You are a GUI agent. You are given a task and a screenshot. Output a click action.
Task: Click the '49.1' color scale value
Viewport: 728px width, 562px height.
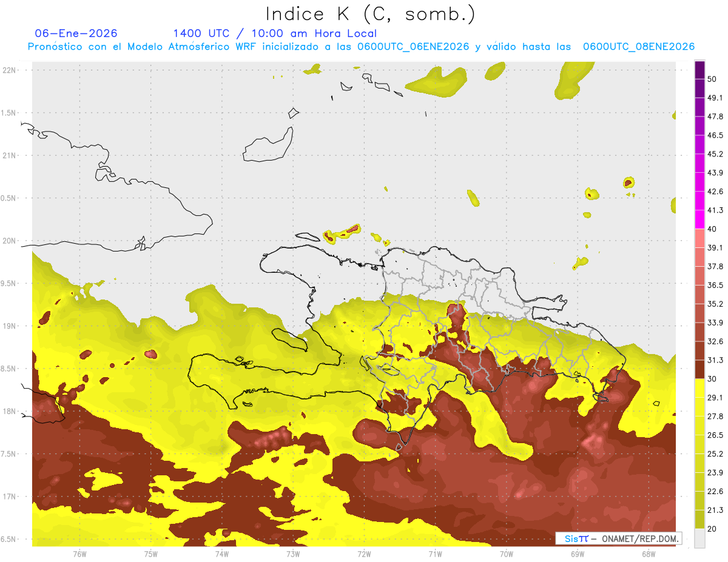click(715, 98)
